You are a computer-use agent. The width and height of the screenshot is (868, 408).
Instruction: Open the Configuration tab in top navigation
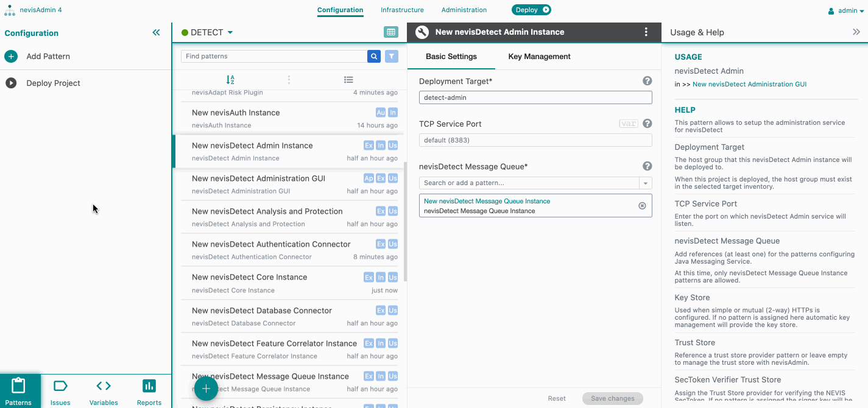[x=340, y=10]
